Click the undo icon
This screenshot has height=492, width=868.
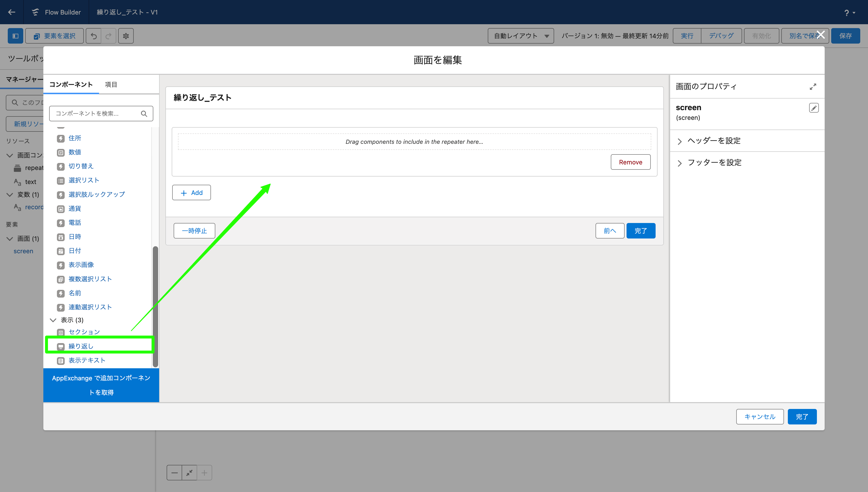click(x=94, y=36)
